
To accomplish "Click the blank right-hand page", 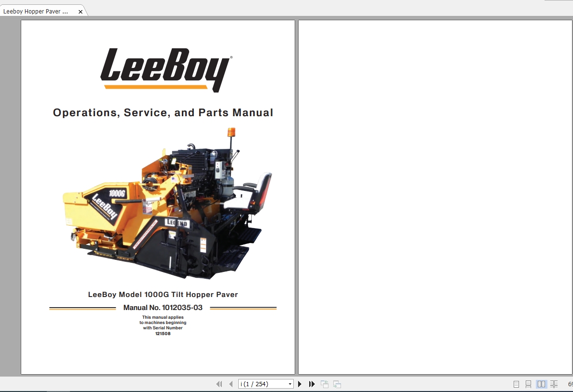I will [435, 197].
